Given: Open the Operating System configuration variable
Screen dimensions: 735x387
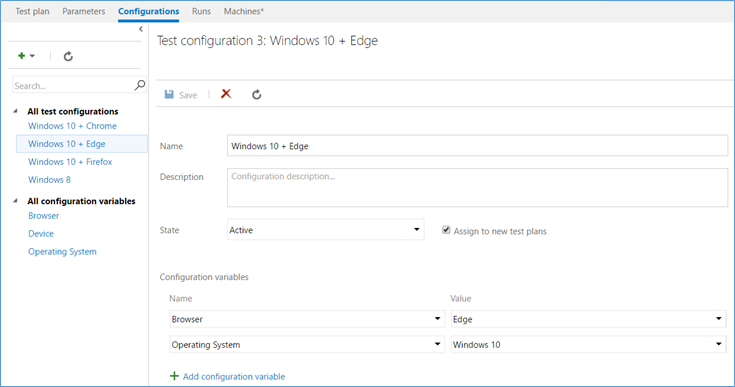Looking at the screenshot, I should click(62, 252).
